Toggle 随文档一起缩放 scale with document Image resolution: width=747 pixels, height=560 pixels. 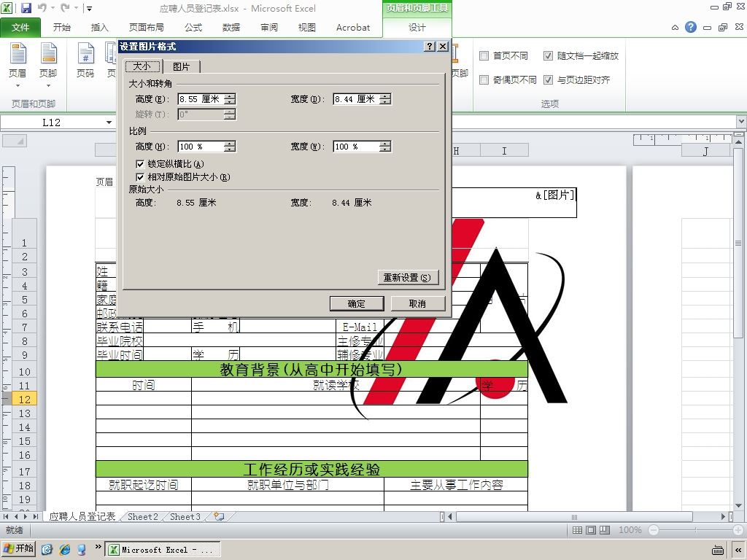click(549, 55)
